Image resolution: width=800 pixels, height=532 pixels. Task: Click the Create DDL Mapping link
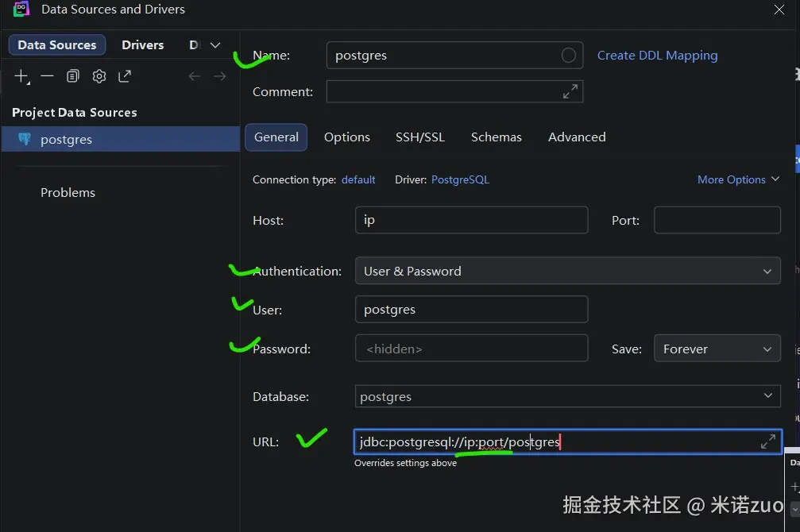pos(657,55)
